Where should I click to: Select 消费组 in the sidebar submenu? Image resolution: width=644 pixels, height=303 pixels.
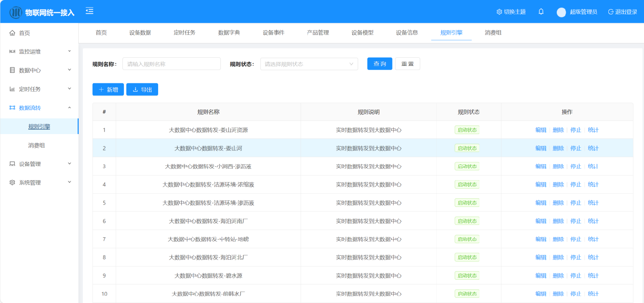36,145
